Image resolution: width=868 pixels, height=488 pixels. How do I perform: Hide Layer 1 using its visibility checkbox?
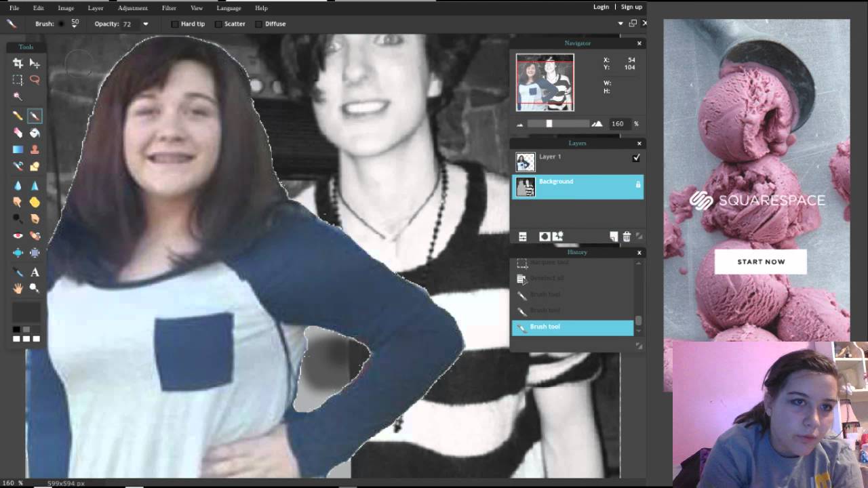pyautogui.click(x=635, y=157)
